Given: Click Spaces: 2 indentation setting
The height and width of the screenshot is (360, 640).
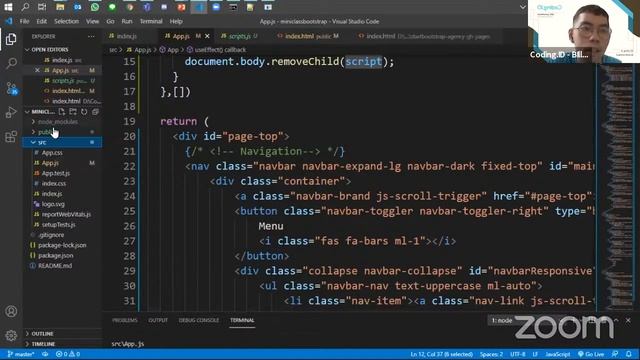Looking at the screenshot, I should pos(491,354).
